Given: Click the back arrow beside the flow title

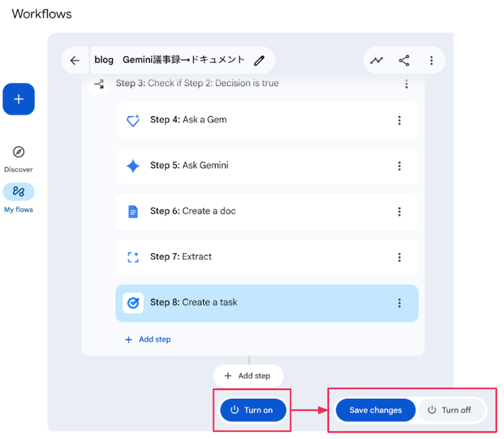Looking at the screenshot, I should [x=75, y=60].
